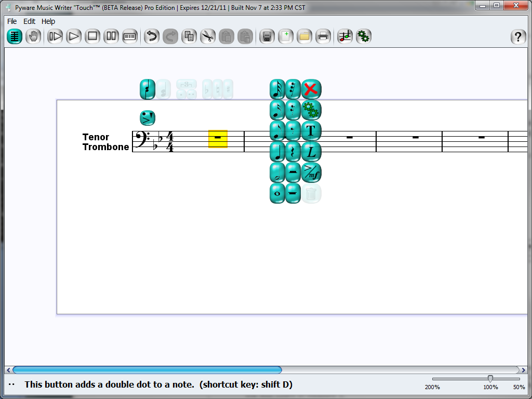Open the text tool marked T

[311, 131]
